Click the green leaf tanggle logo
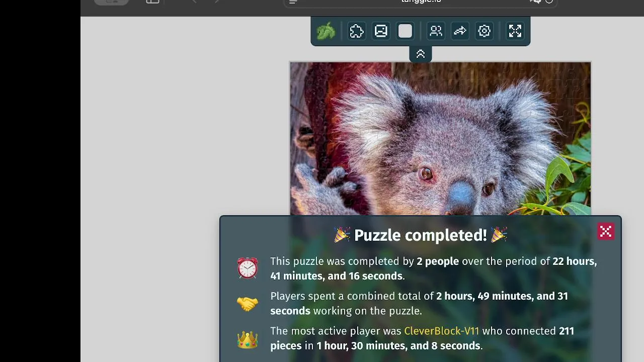This screenshot has width=644, height=362. tap(326, 31)
